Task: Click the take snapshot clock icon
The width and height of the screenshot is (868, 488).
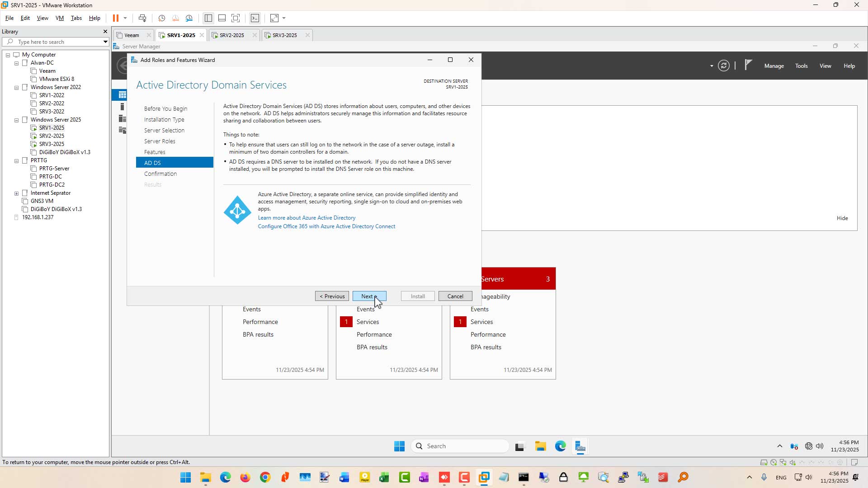Action: coord(161,18)
